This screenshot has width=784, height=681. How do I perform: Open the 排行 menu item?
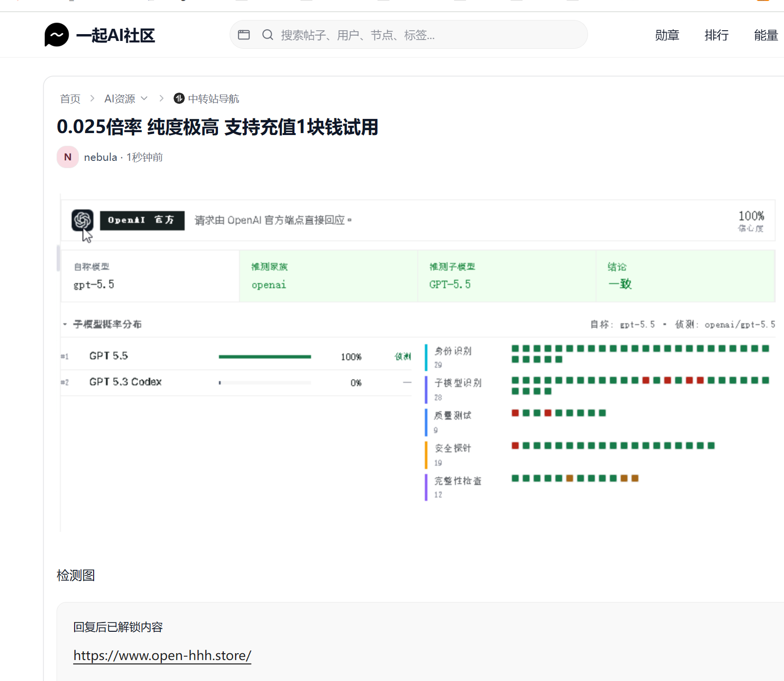[x=717, y=35]
